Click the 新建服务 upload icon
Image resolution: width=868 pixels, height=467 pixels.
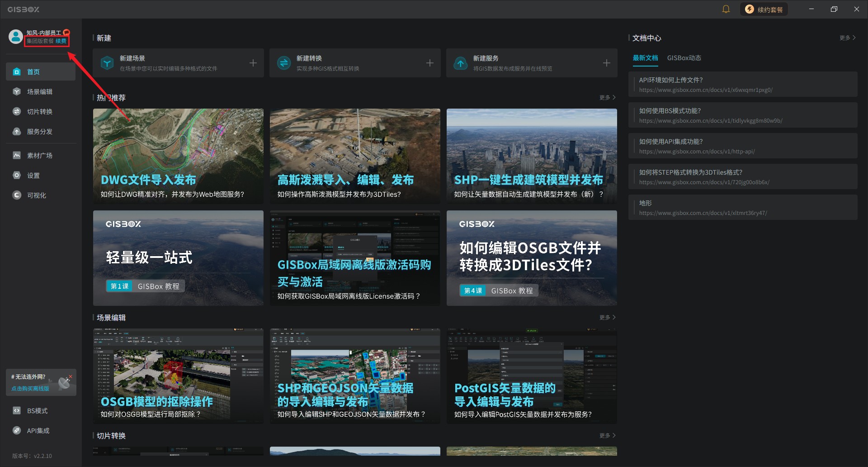[461, 63]
